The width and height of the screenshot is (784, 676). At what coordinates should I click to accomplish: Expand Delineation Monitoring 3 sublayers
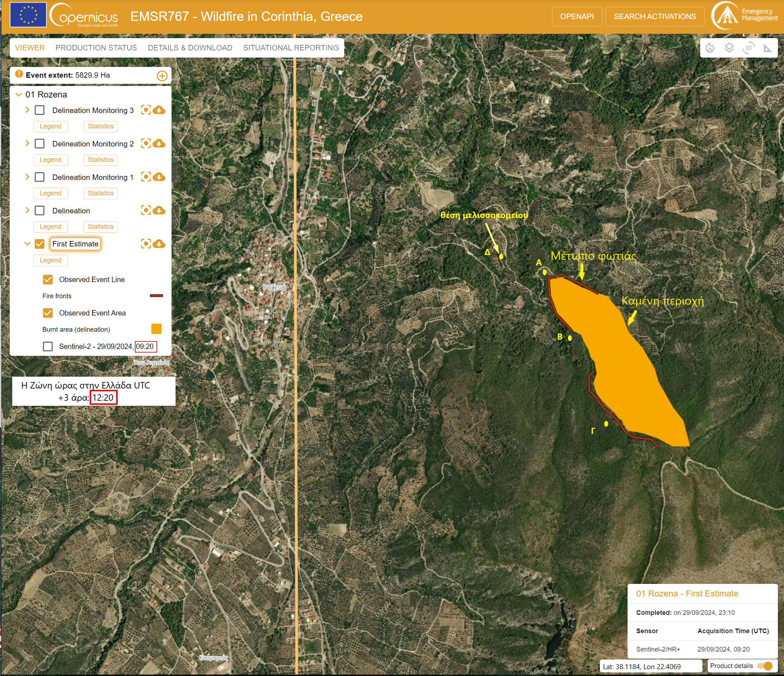click(27, 110)
